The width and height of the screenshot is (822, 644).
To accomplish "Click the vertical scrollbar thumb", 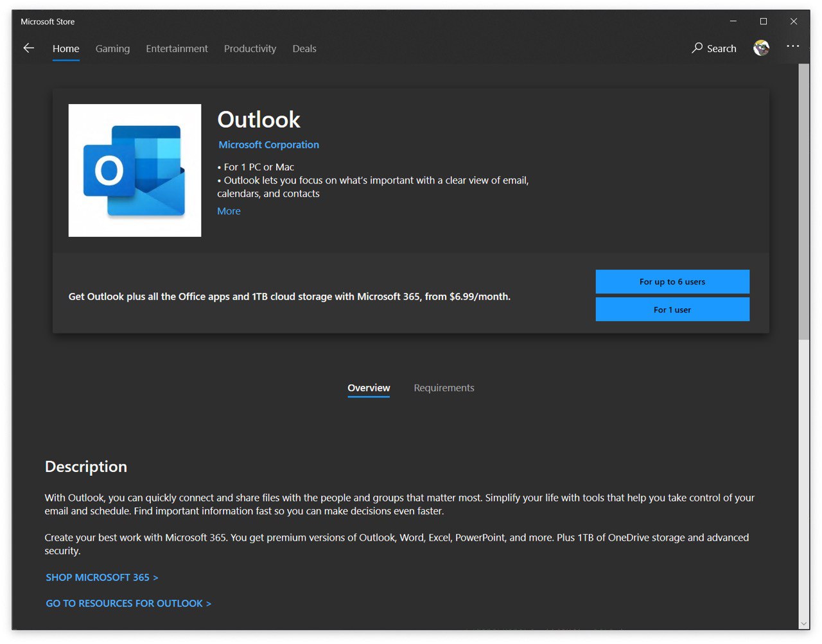I will pos(804,201).
